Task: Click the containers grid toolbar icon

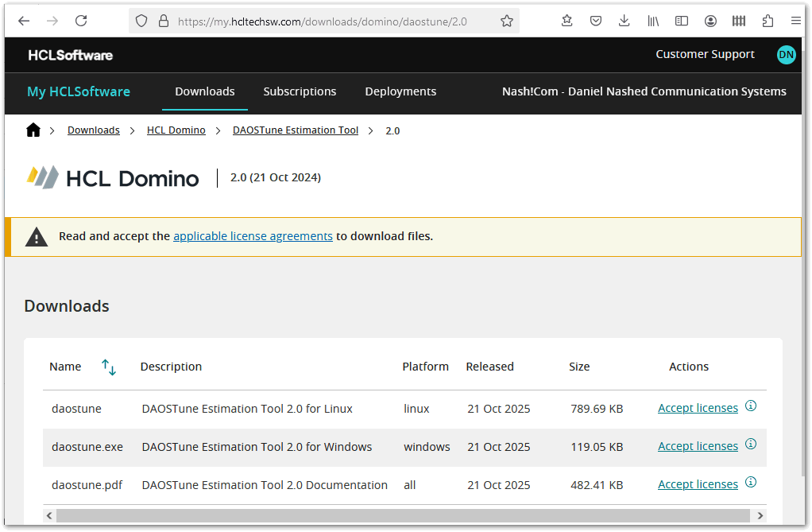Action: [739, 21]
